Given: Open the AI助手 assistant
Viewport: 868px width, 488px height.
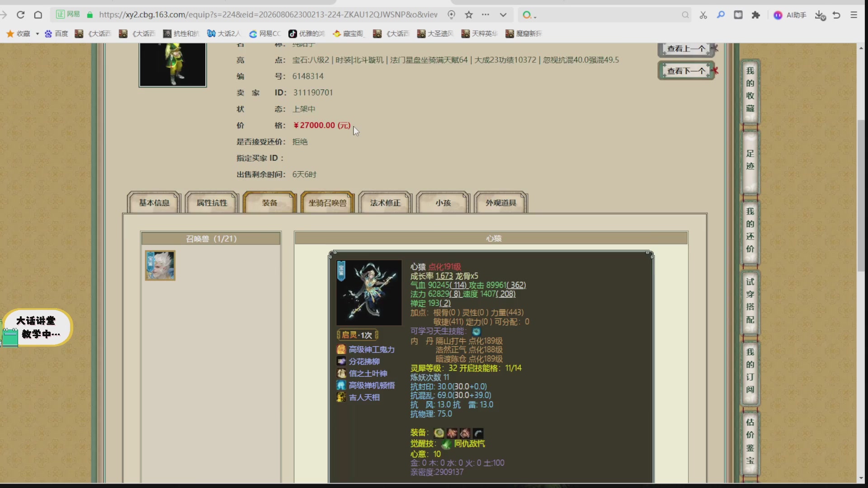Looking at the screenshot, I should pos(790,15).
